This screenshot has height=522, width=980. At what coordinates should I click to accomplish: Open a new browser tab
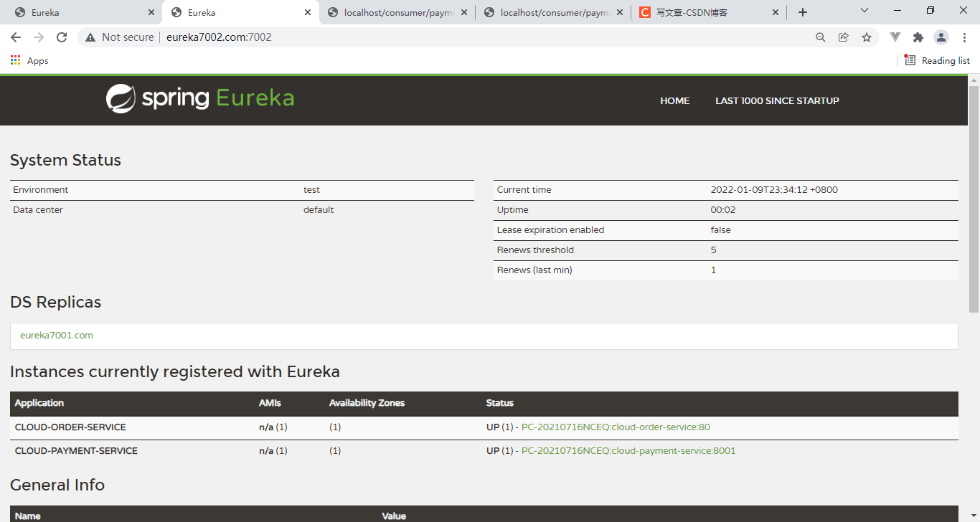[803, 12]
